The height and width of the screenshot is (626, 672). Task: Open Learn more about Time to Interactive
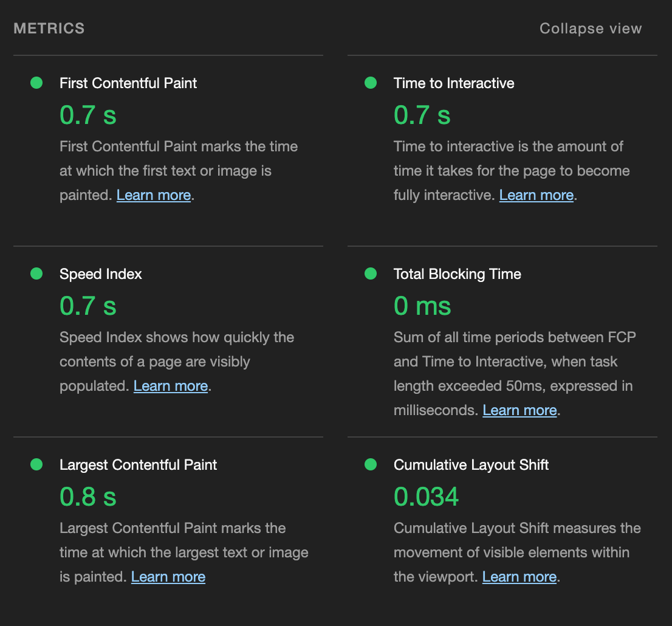[x=536, y=194]
